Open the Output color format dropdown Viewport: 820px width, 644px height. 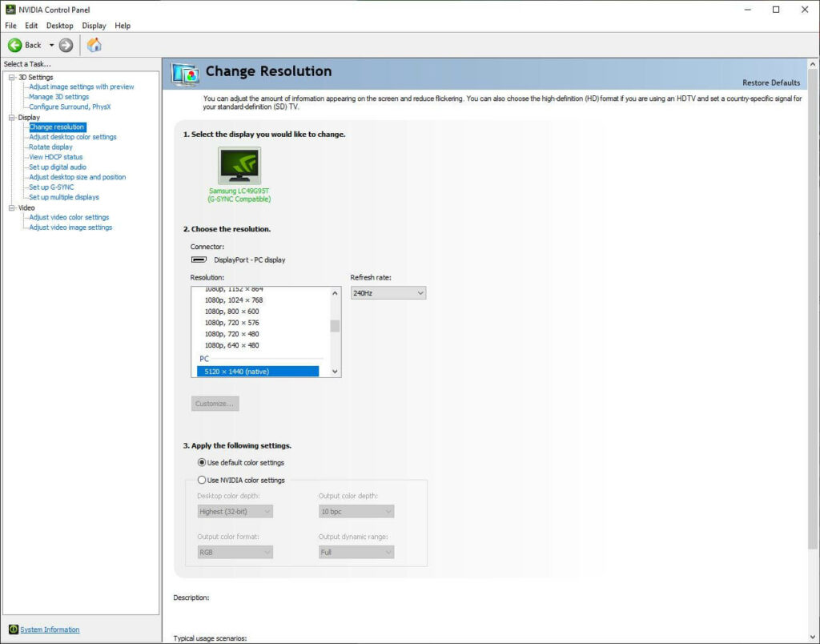pyautogui.click(x=235, y=552)
